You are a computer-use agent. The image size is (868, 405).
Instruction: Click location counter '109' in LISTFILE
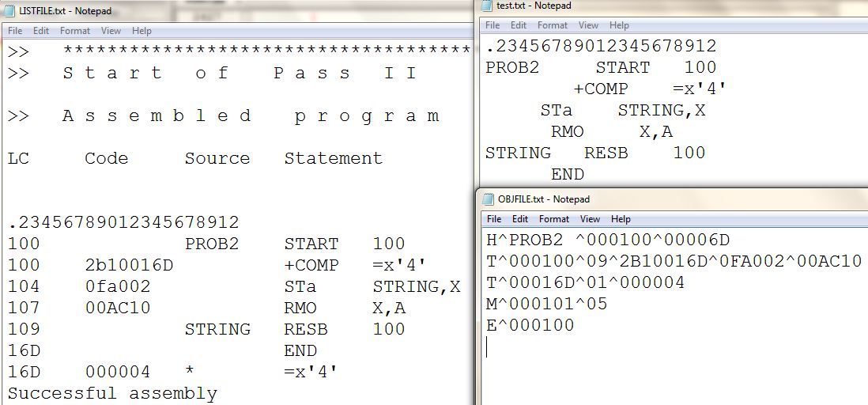(x=24, y=329)
